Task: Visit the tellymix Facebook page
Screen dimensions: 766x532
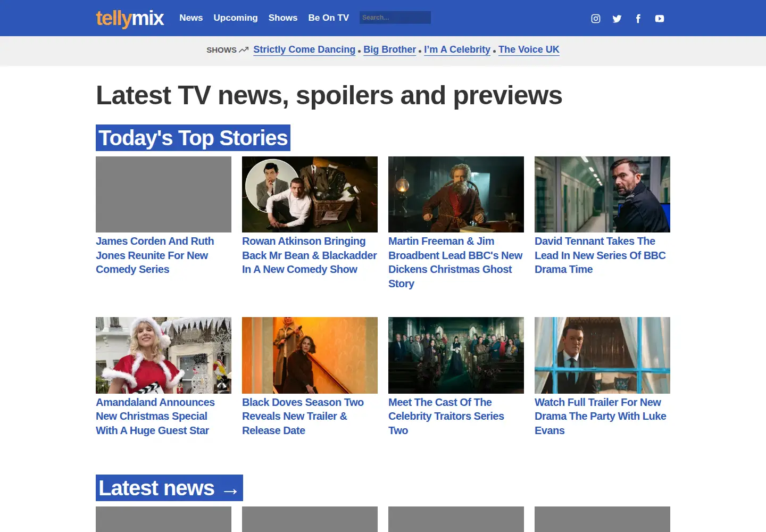Action: [638, 19]
